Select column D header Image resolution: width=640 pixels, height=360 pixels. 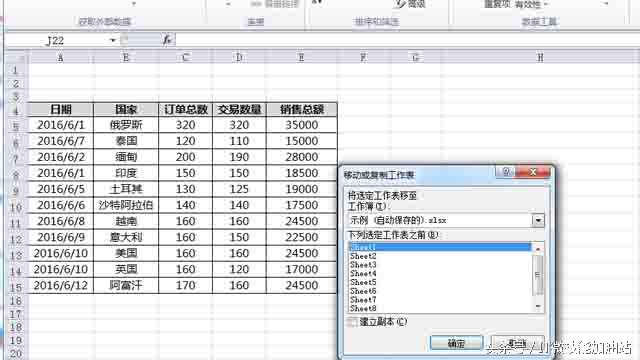pos(239,58)
